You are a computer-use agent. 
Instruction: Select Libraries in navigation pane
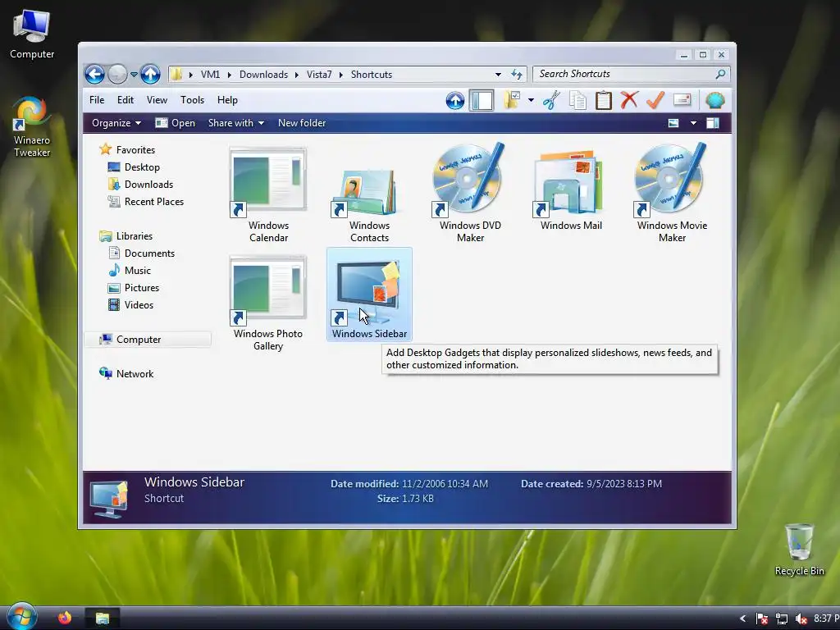pyautogui.click(x=134, y=236)
